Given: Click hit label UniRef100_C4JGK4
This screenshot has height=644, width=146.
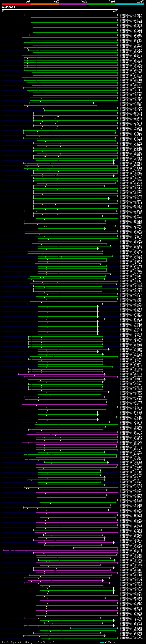Looking at the screenshot, I should [131, 168].
